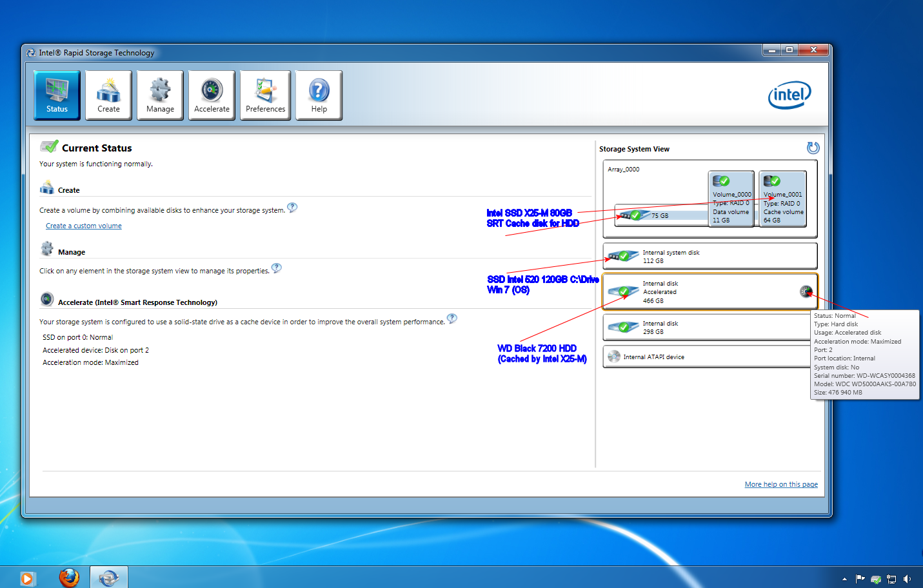923x588 pixels.
Task: Select the Internal ATAPI device
Action: coord(706,357)
